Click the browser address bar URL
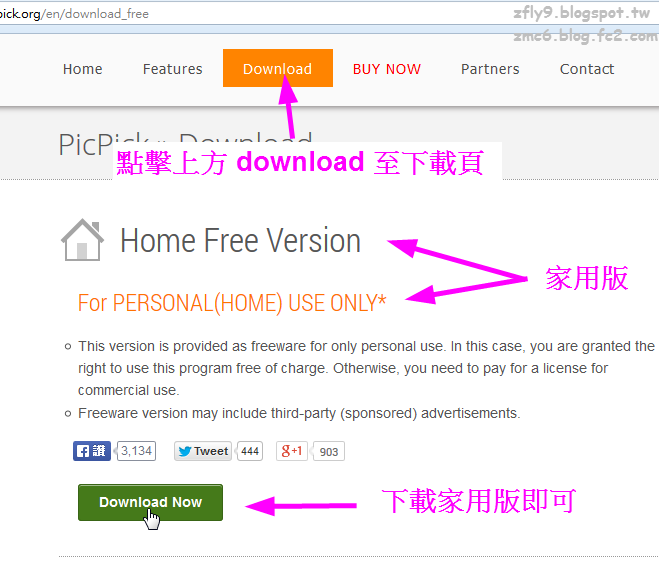659x563 pixels. pos(74,14)
